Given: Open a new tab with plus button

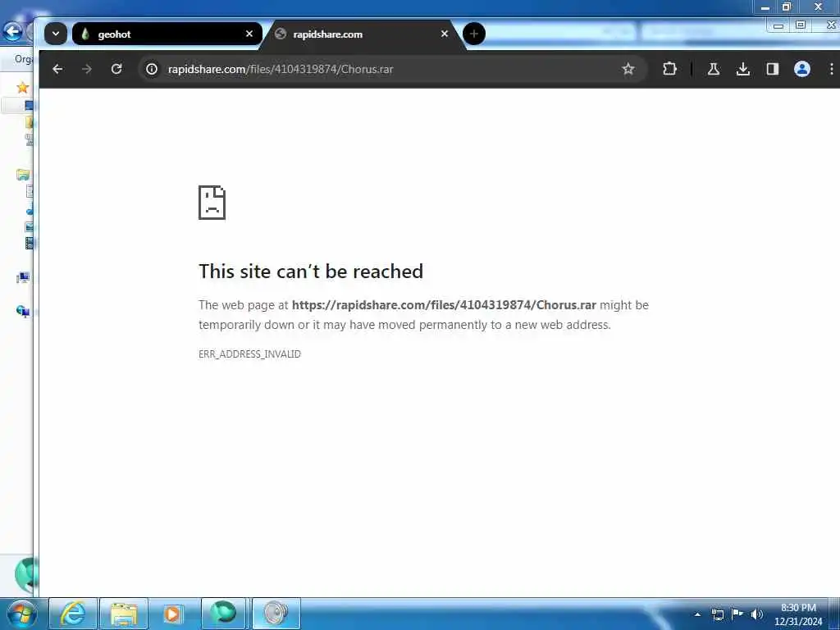Looking at the screenshot, I should pyautogui.click(x=473, y=34).
